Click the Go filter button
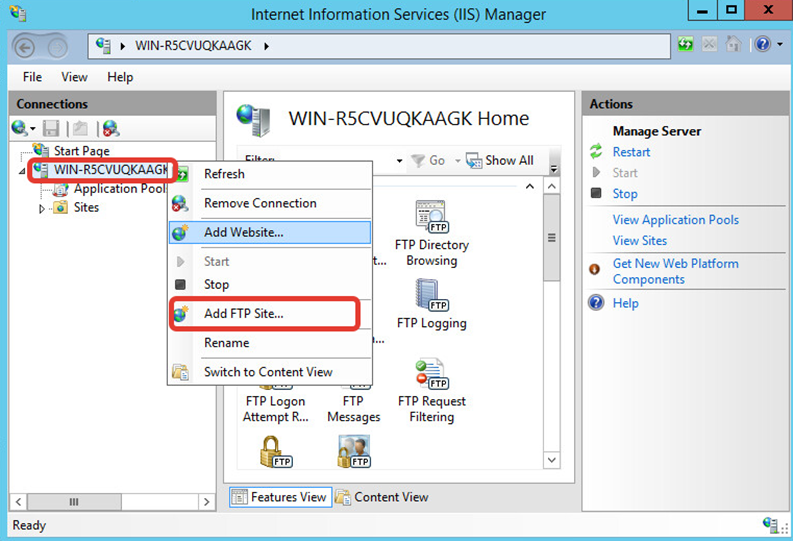The width and height of the screenshot is (793, 541). [x=428, y=161]
